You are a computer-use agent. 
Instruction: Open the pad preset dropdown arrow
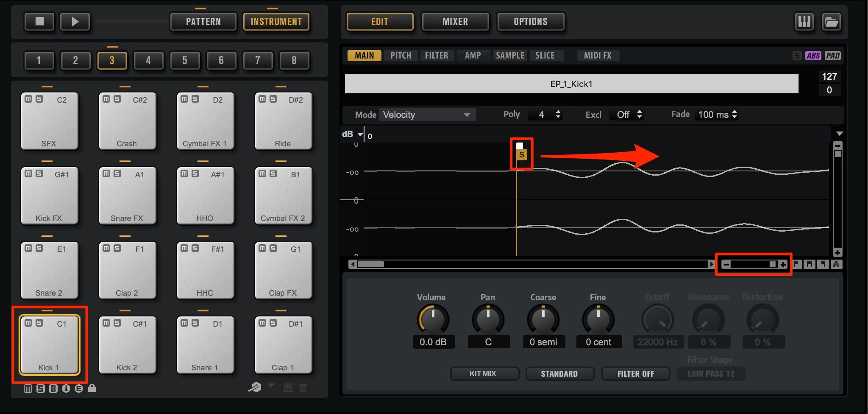[x=271, y=386]
